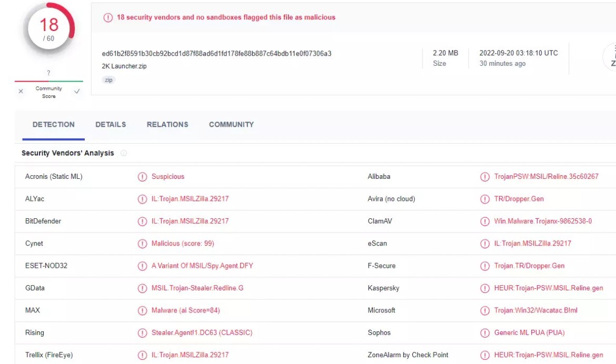This screenshot has height=364, width=616.
Task: Click the warning icon in F-Secure row
Action: click(485, 266)
